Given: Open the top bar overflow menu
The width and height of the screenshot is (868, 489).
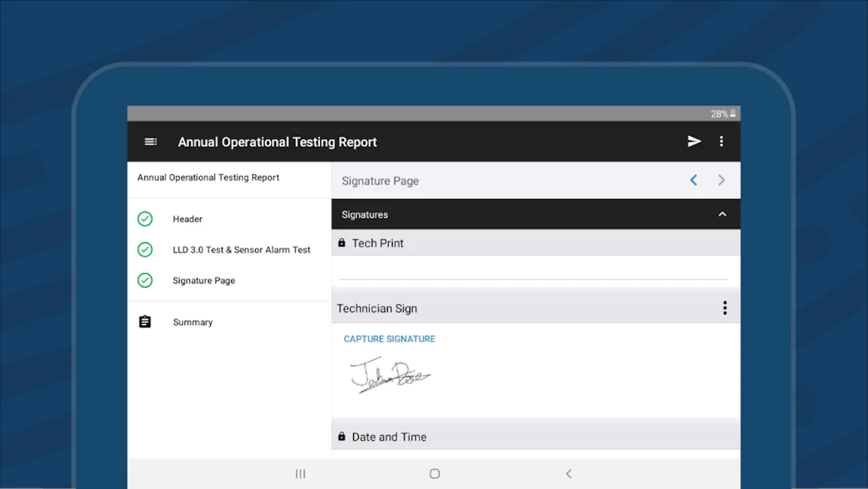Looking at the screenshot, I should coord(721,141).
